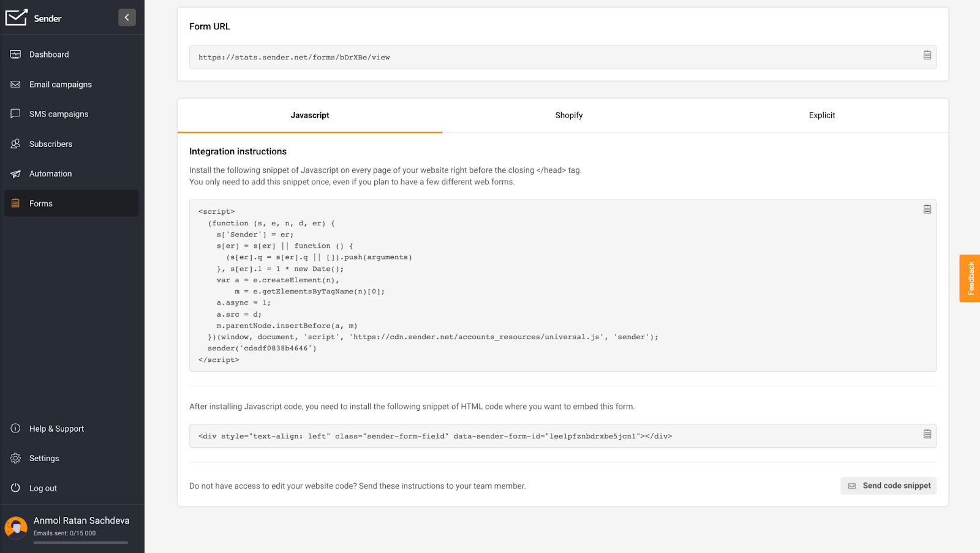Click the Dashboard icon in sidebar

pyautogui.click(x=15, y=55)
